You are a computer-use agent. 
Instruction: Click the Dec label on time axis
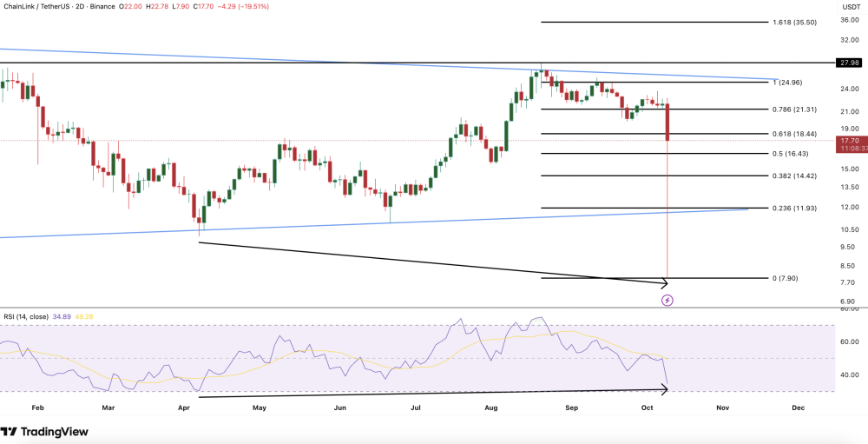(798, 408)
